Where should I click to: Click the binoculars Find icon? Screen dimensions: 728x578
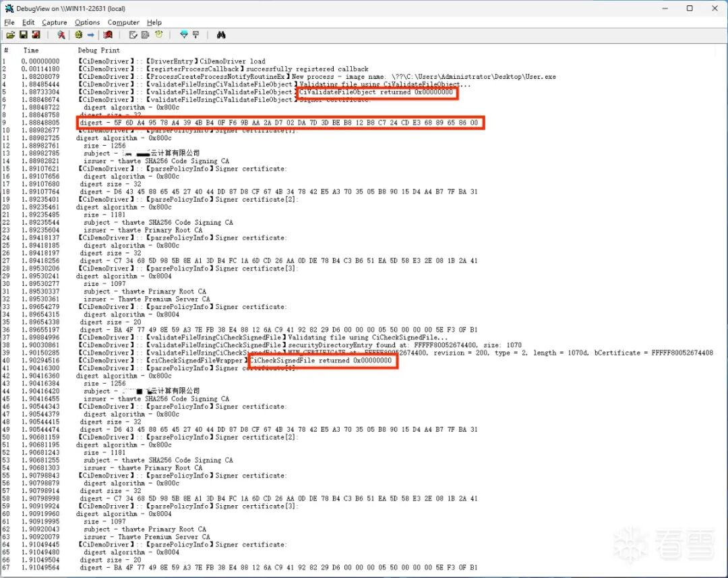click(221, 35)
